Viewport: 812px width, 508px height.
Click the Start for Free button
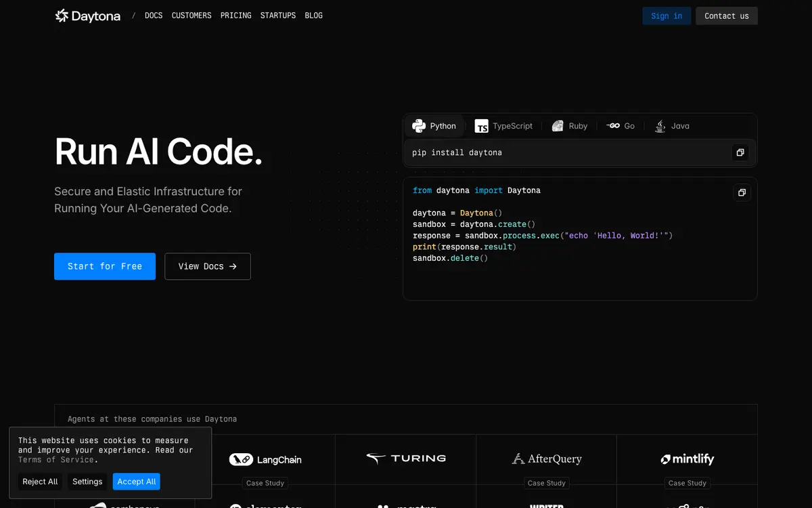click(x=105, y=266)
